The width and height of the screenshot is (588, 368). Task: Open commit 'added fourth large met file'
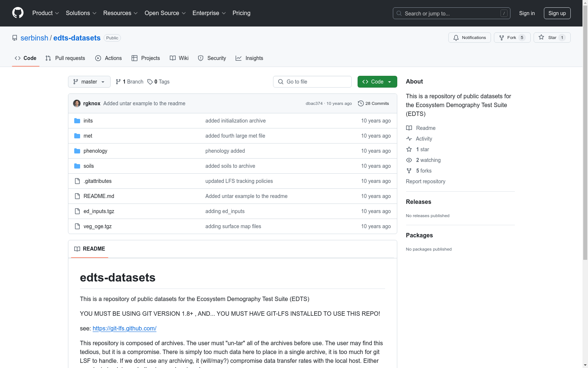pos(235,136)
